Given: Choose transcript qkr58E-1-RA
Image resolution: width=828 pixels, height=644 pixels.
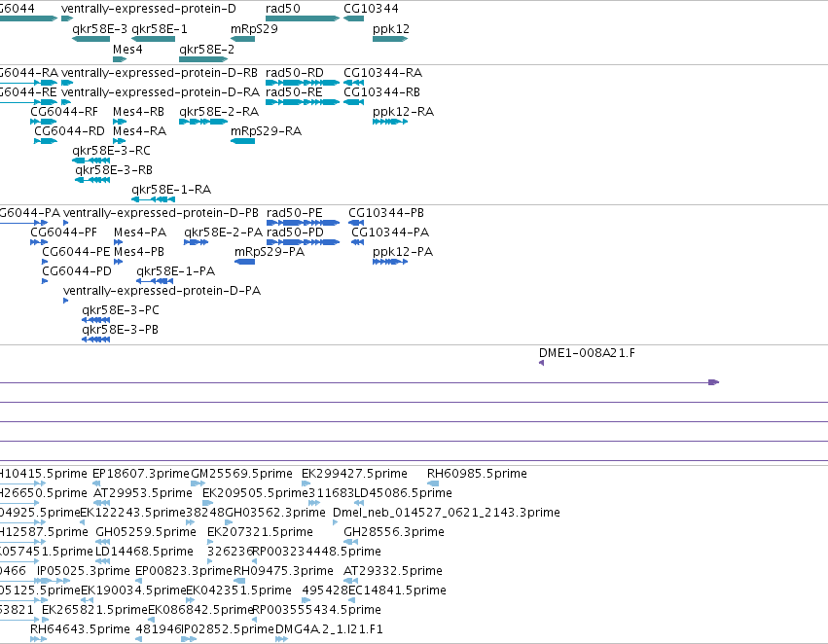Looking at the screenshot, I should coord(171,190).
